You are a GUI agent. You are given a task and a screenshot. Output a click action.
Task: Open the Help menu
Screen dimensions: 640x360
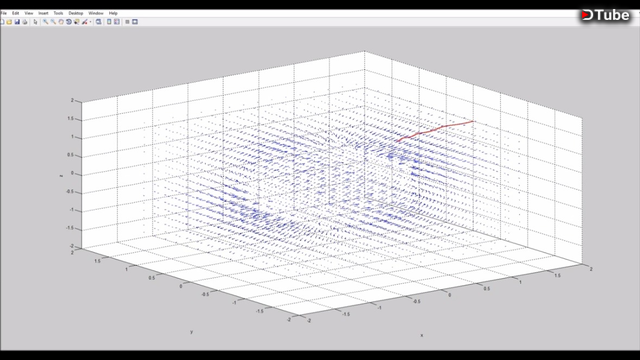click(x=113, y=13)
